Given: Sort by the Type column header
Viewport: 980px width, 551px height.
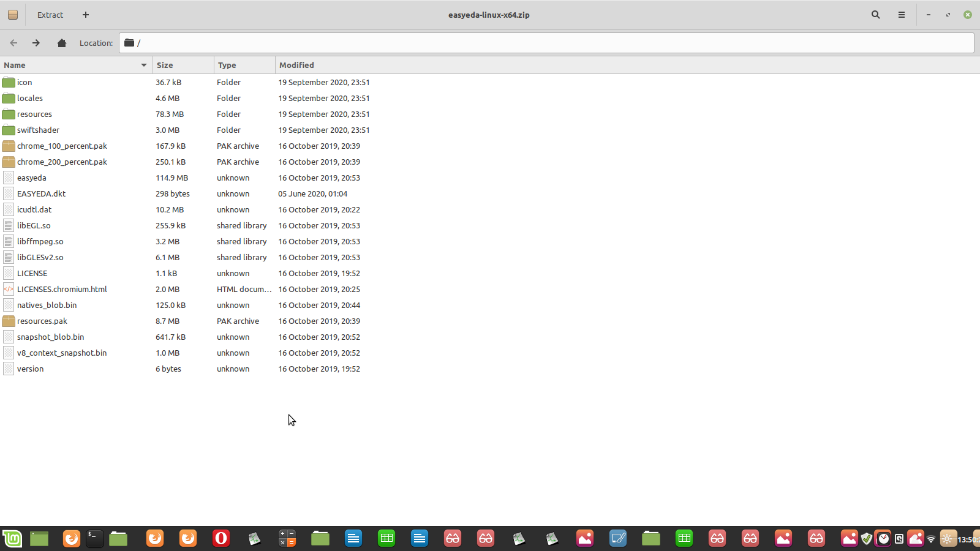Looking at the screenshot, I should [244, 65].
